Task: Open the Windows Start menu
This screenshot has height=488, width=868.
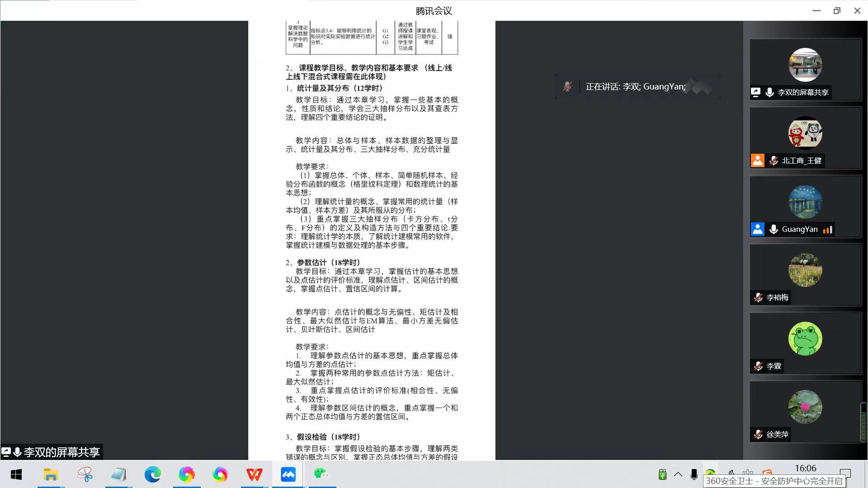Action: [16, 474]
